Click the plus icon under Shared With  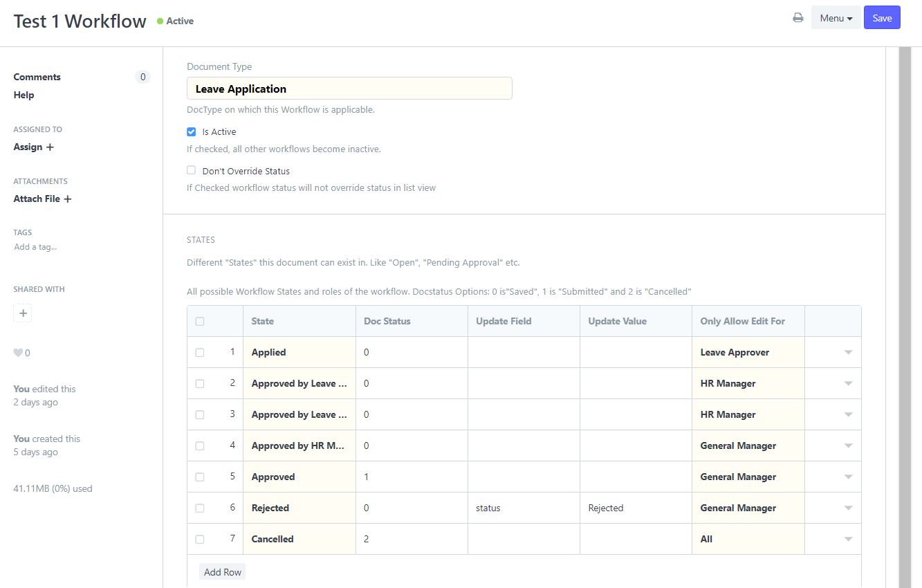pos(22,313)
